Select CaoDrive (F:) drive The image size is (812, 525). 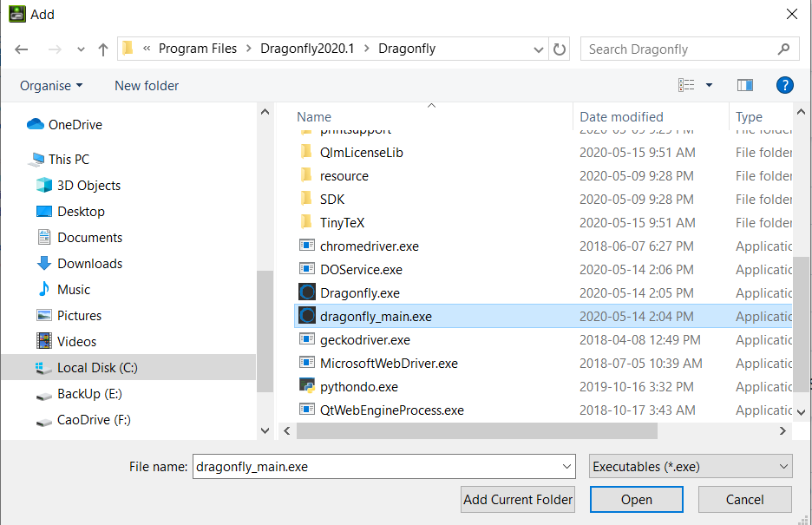[83, 420]
